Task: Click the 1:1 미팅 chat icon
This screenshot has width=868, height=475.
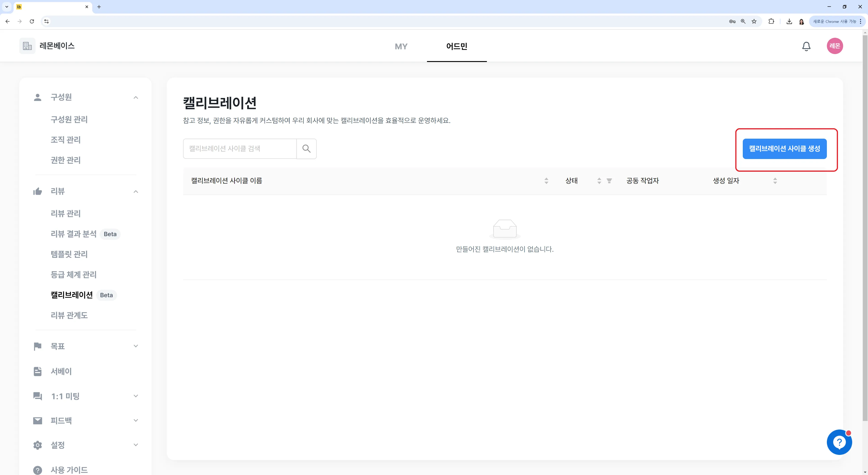Action: pos(38,396)
